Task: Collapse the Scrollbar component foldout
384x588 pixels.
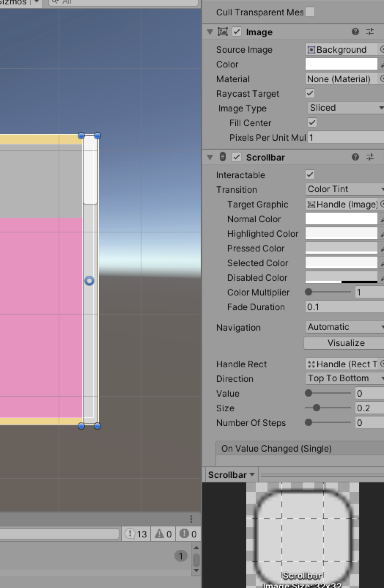Action: 210,157
